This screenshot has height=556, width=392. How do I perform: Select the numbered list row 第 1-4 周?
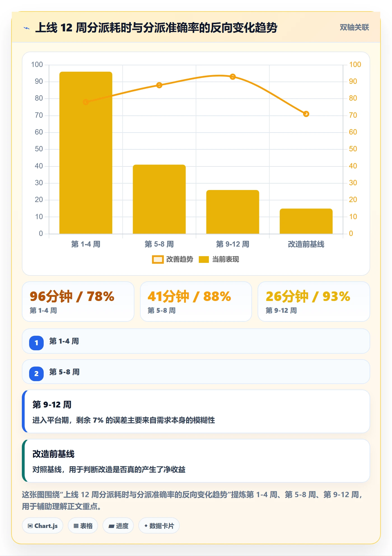pos(196,341)
